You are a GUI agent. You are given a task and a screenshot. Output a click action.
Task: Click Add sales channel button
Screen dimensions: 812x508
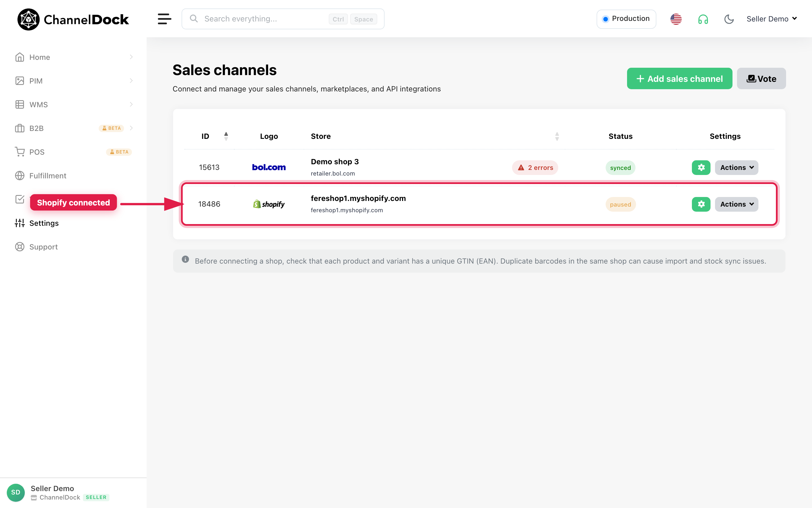(x=679, y=79)
